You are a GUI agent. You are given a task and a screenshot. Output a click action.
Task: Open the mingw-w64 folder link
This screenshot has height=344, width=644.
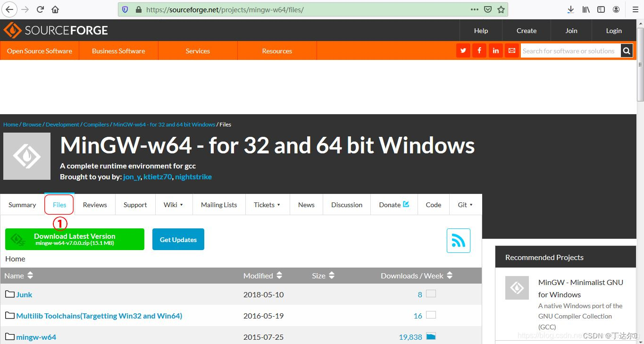(x=36, y=337)
